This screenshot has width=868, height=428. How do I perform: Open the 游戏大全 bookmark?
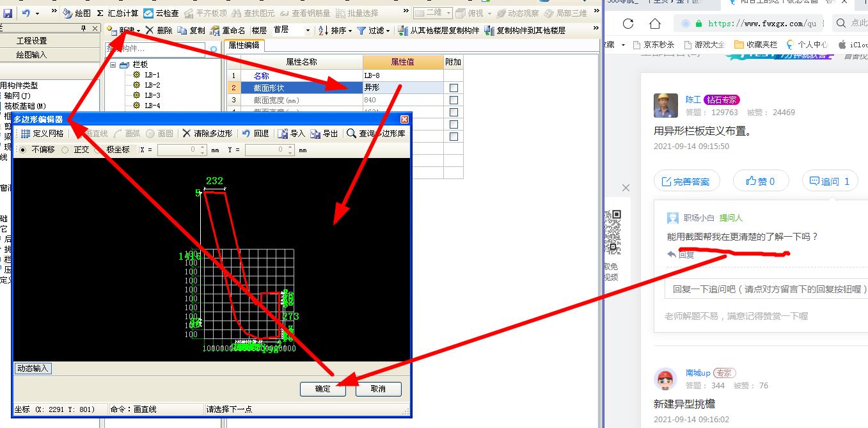point(705,45)
